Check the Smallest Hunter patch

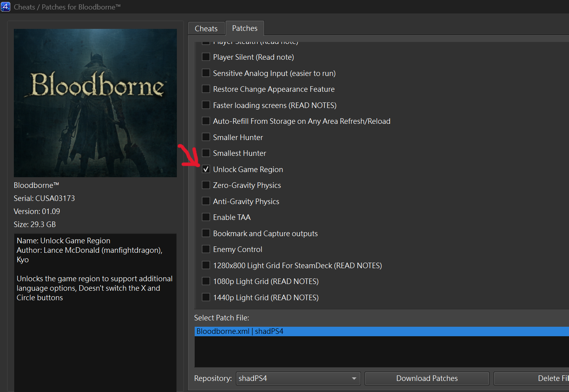pos(206,153)
